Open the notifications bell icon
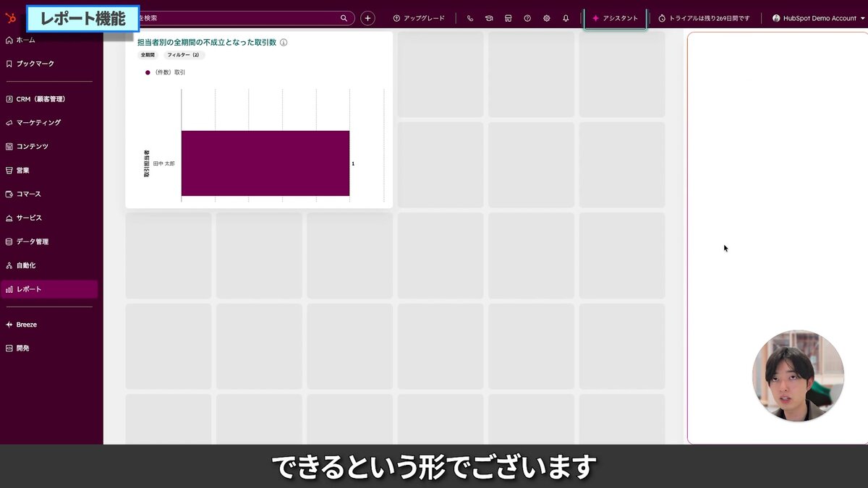This screenshot has height=488, width=868. [x=565, y=18]
